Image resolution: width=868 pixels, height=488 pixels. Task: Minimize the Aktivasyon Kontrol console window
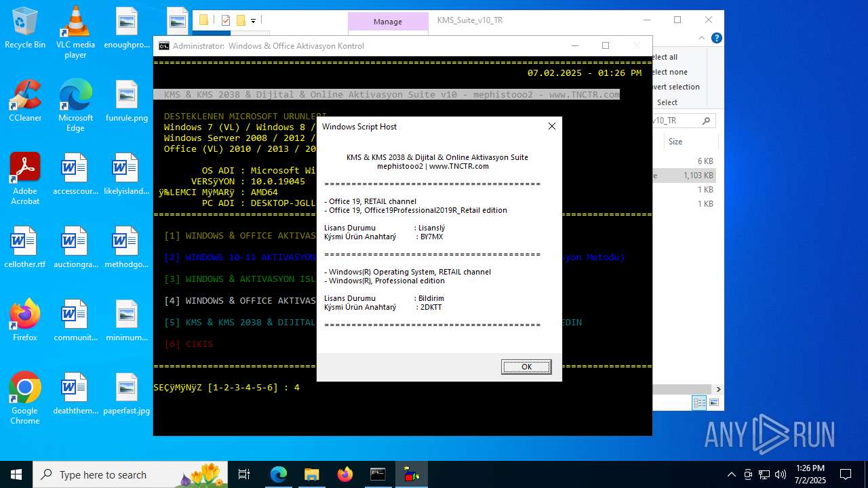575,46
